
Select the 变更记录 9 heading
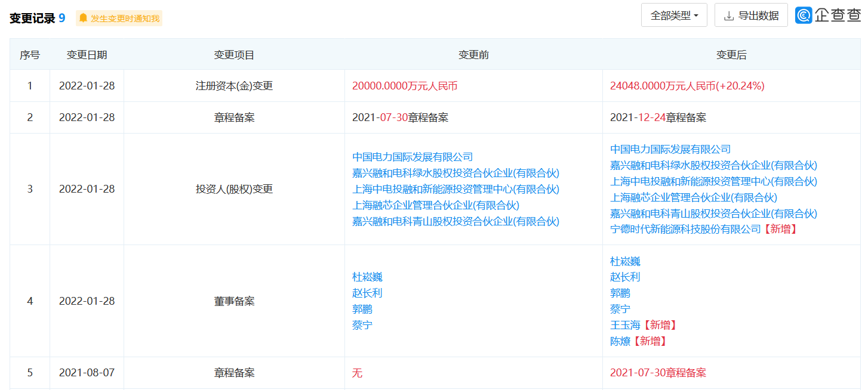point(38,18)
